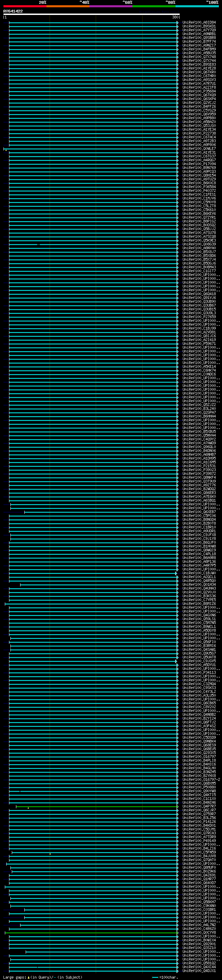The width and height of the screenshot is (222, 980).
Task: Select the query name AV641422
Action: pyautogui.click(x=13, y=11)
